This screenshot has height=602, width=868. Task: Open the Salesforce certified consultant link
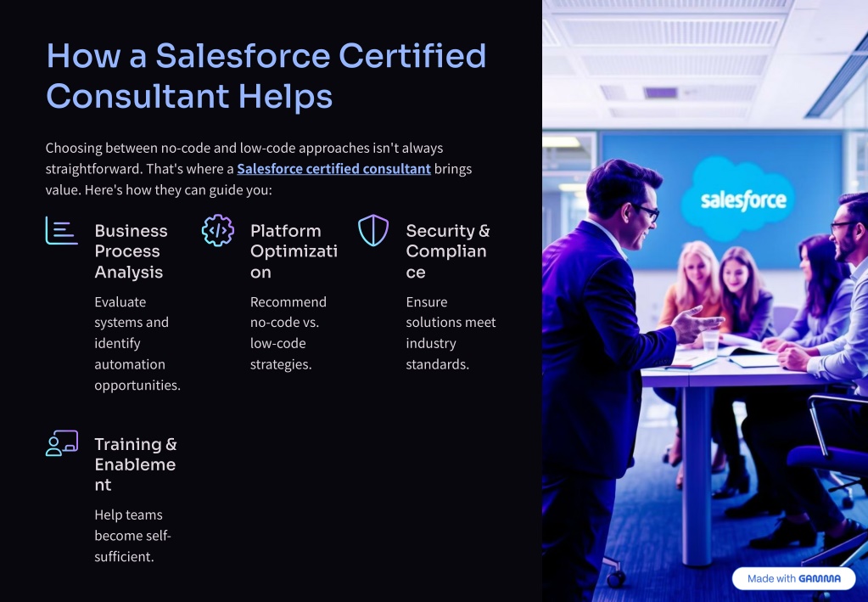(x=333, y=169)
